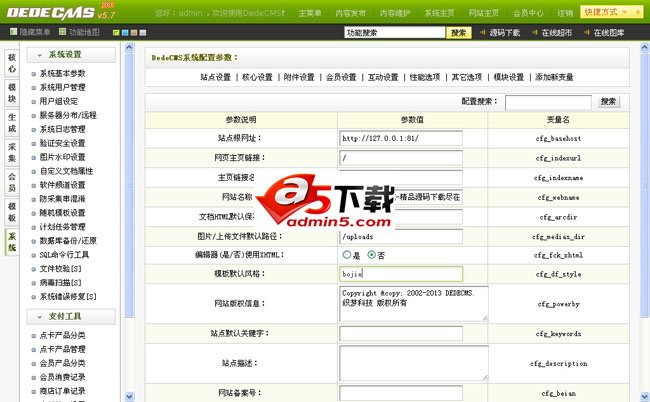This screenshot has height=402, width=650.
Task: Open 病毒扫描[S] in the sidebar
Action: tap(61, 283)
